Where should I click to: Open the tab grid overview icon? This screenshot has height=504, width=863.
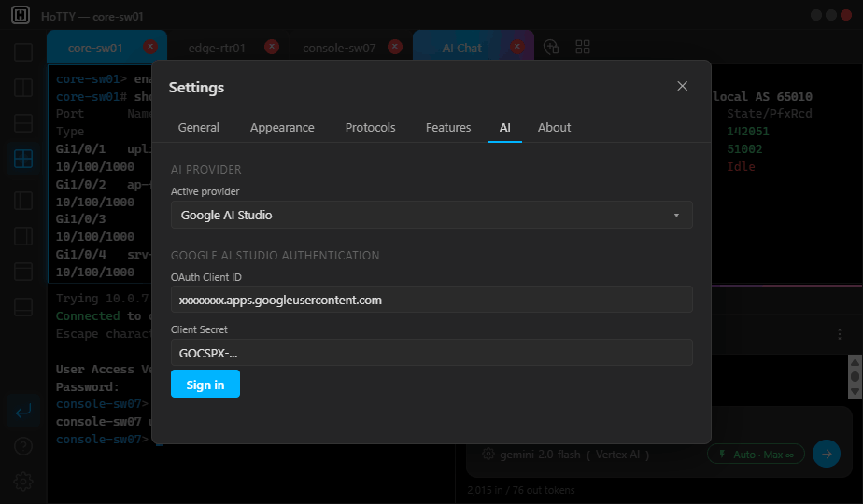click(582, 47)
